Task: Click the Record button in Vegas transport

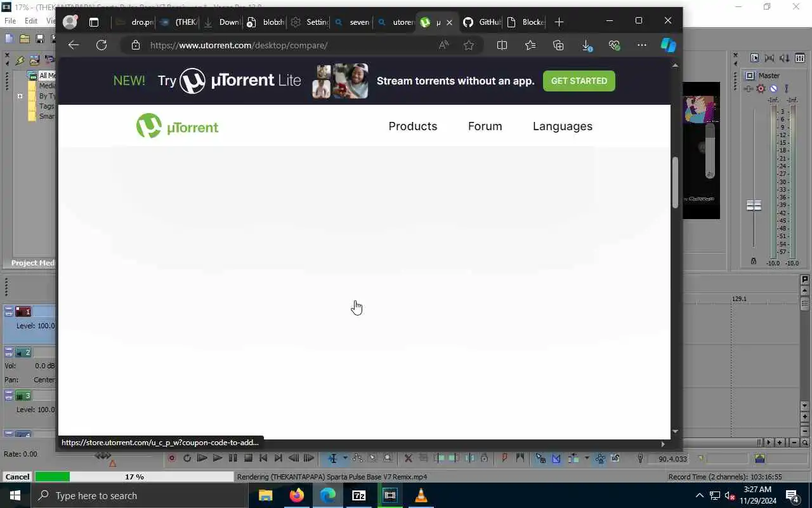Action: (x=171, y=458)
